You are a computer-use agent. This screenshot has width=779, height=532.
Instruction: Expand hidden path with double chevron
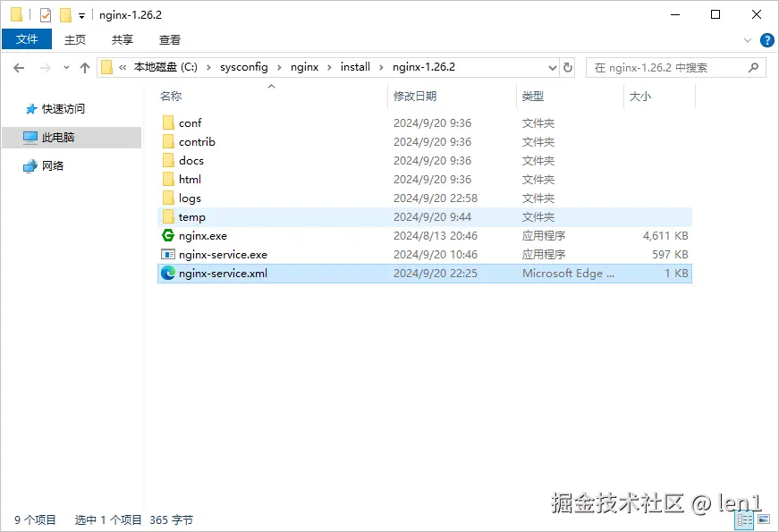tap(123, 68)
